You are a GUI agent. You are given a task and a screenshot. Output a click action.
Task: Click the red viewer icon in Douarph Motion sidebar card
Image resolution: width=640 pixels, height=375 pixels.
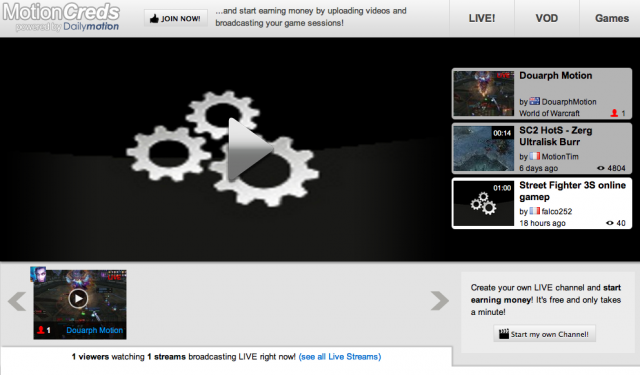coord(614,113)
